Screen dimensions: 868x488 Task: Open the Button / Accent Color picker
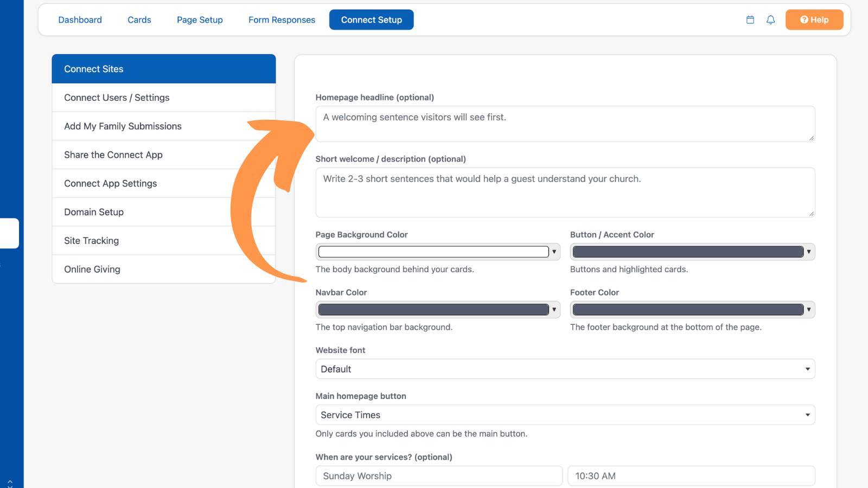point(692,252)
